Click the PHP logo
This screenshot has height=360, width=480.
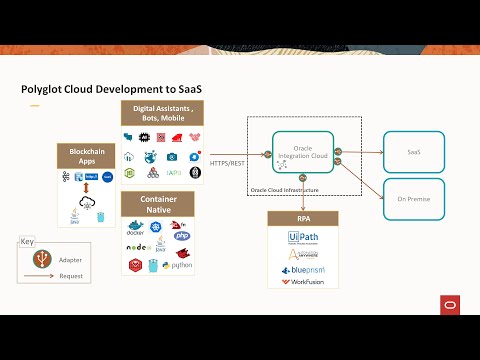click(x=182, y=236)
